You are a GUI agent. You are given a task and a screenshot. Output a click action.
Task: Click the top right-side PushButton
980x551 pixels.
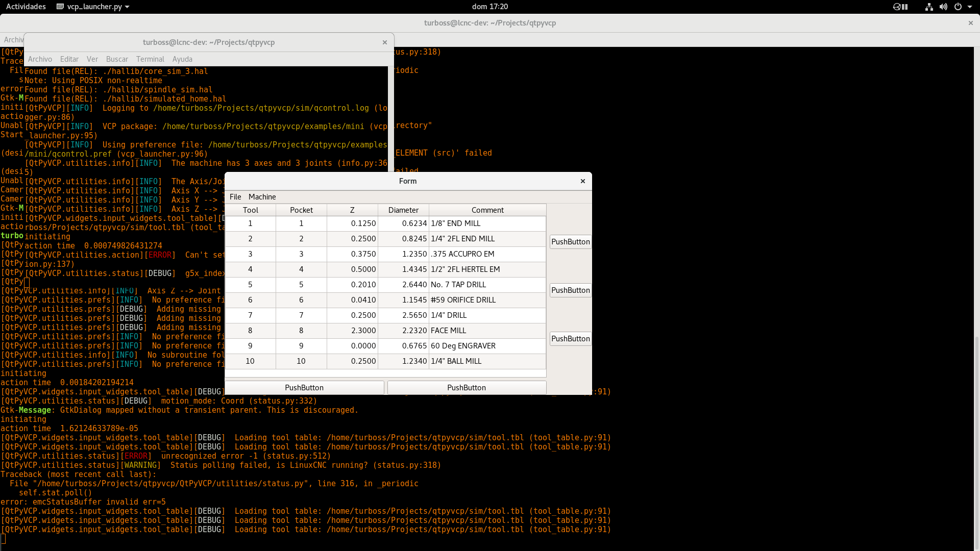click(571, 242)
